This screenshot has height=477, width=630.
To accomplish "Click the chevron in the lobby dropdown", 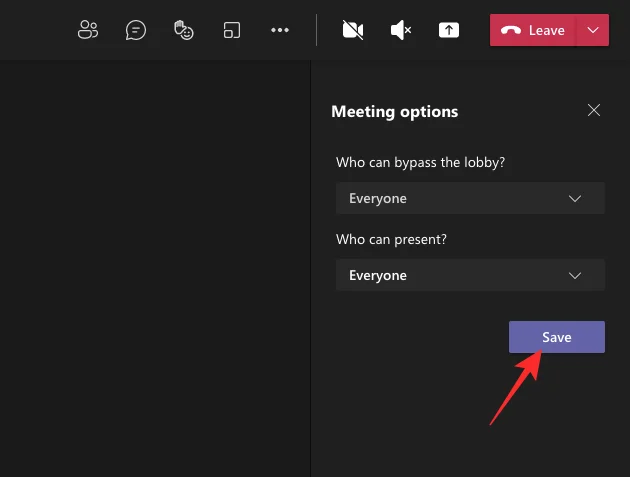I will coord(575,198).
